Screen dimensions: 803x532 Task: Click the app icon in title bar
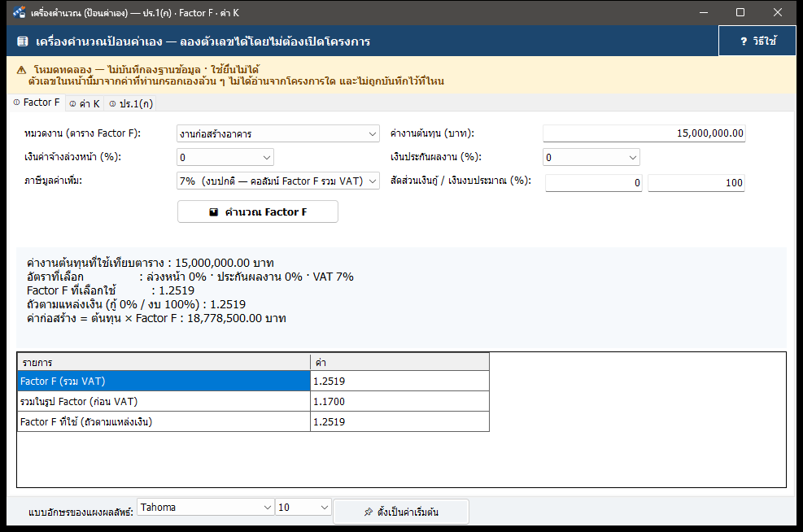[x=19, y=12]
